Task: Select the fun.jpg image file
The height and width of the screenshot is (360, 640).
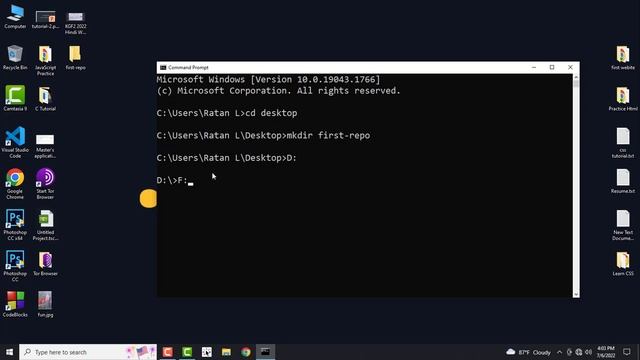Action: click(45, 304)
